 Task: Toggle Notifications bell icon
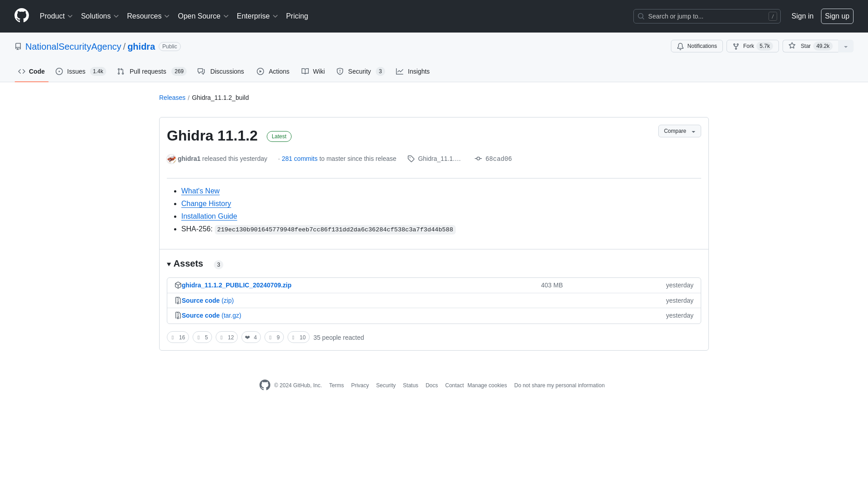[x=680, y=46]
